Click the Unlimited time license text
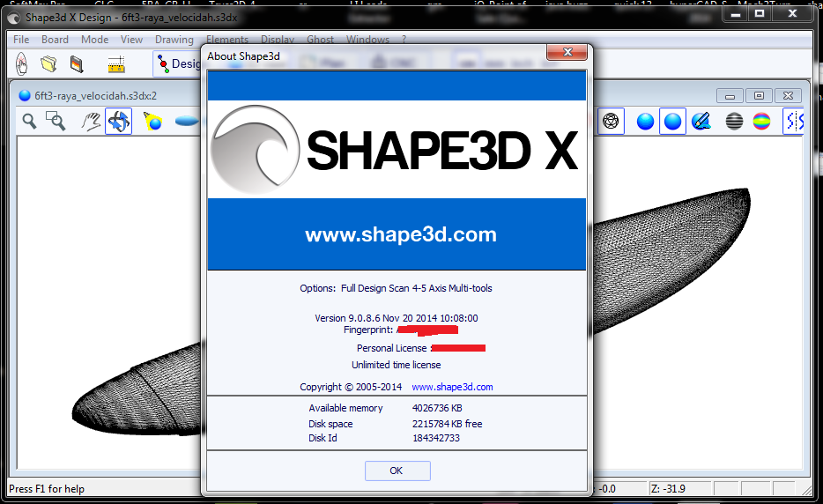Screen dimensions: 823x504 coord(397,365)
